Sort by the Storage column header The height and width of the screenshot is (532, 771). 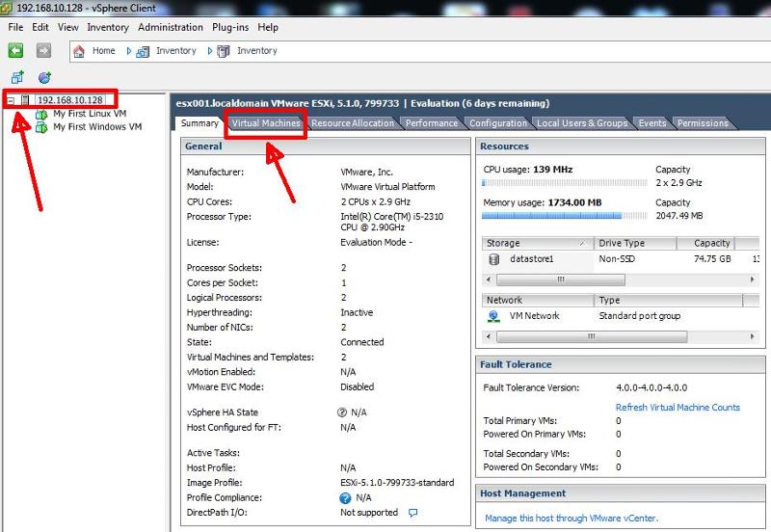pyautogui.click(x=538, y=243)
